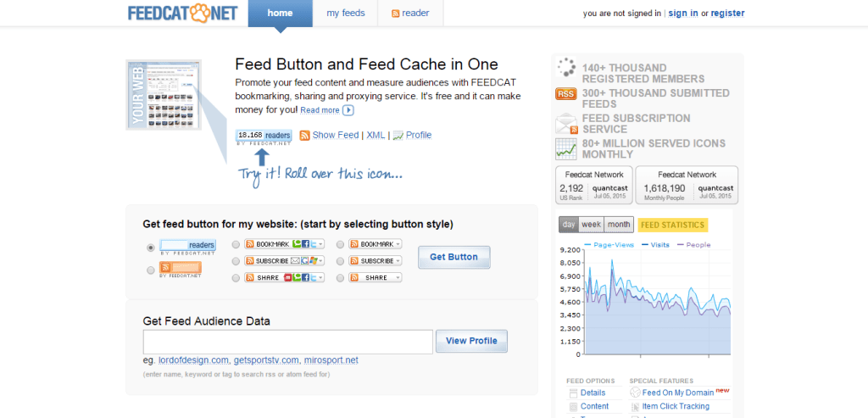Click the register link

[727, 14]
